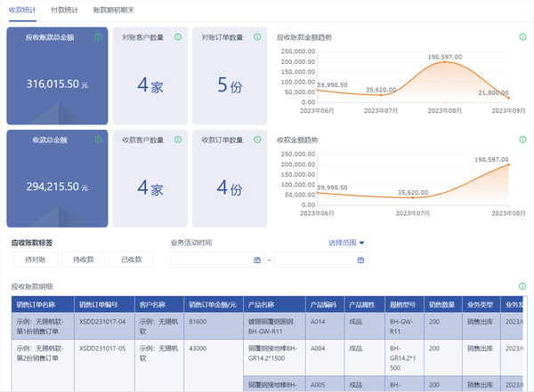Click info icon on 收款订单数量 card
The height and width of the screenshot is (392, 534).
[257, 140]
